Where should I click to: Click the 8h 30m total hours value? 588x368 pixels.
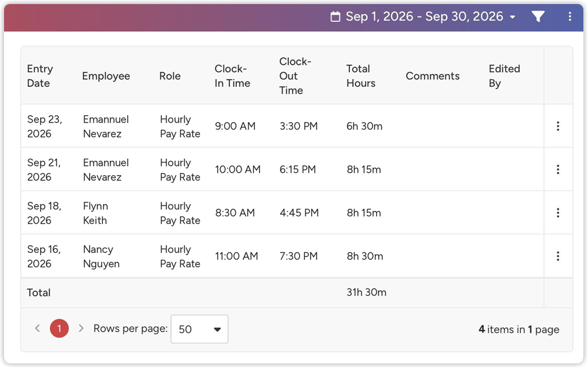365,256
